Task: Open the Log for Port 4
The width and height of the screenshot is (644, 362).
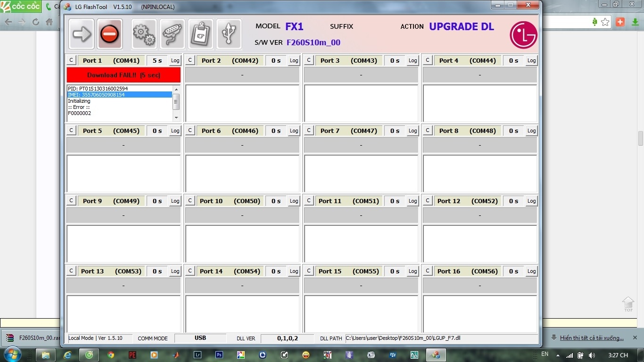Action: pyautogui.click(x=532, y=60)
